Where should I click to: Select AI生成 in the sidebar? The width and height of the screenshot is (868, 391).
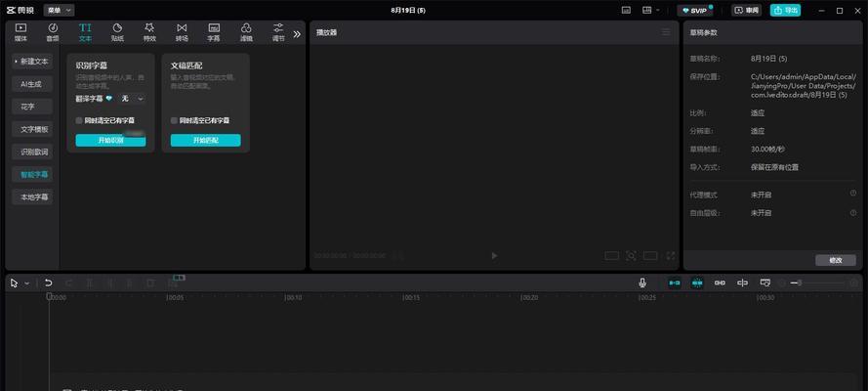pyautogui.click(x=32, y=84)
